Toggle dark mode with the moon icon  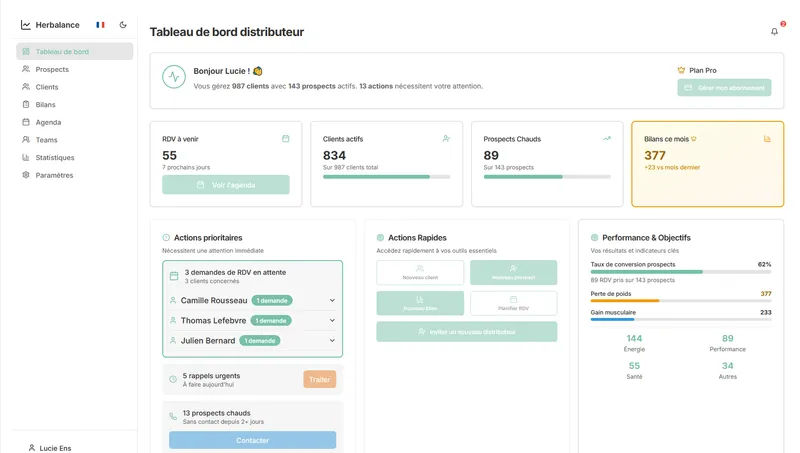123,24
